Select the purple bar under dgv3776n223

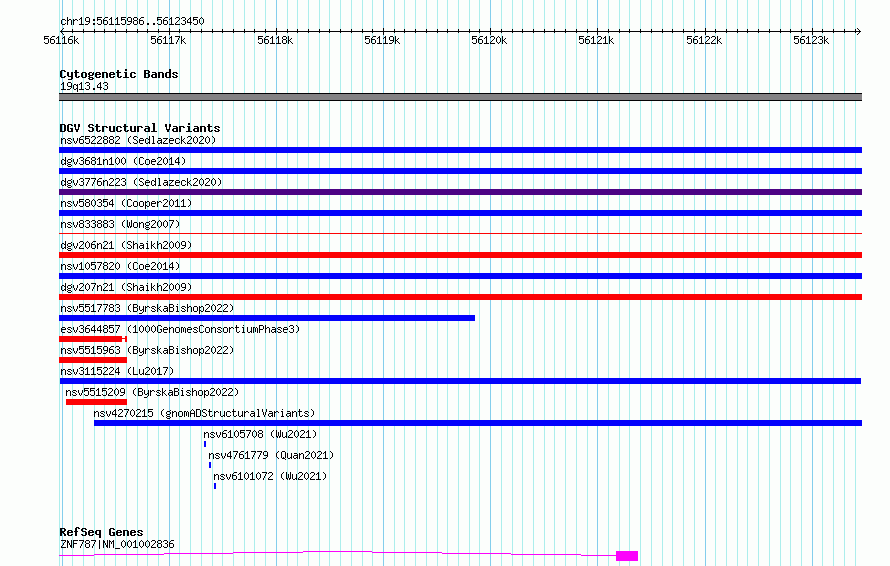[x=460, y=192]
